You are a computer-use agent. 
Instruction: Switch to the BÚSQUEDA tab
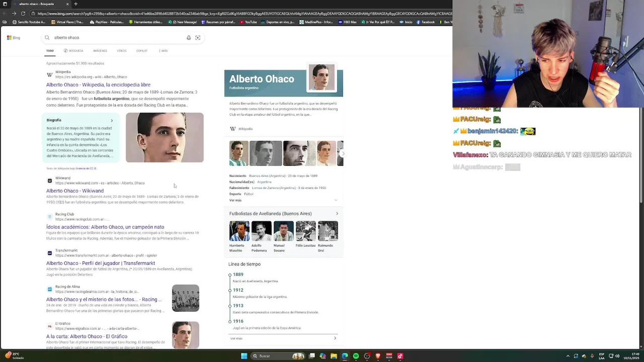(73, 51)
